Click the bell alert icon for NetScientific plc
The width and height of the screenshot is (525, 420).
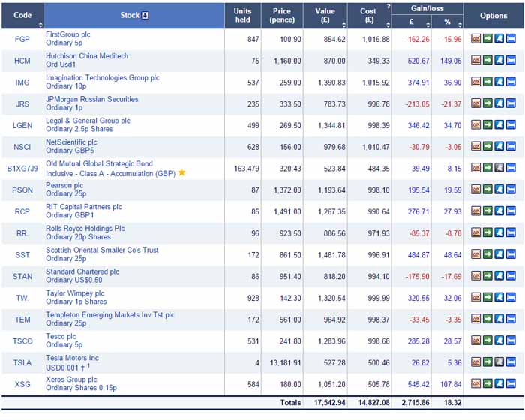[x=499, y=146]
